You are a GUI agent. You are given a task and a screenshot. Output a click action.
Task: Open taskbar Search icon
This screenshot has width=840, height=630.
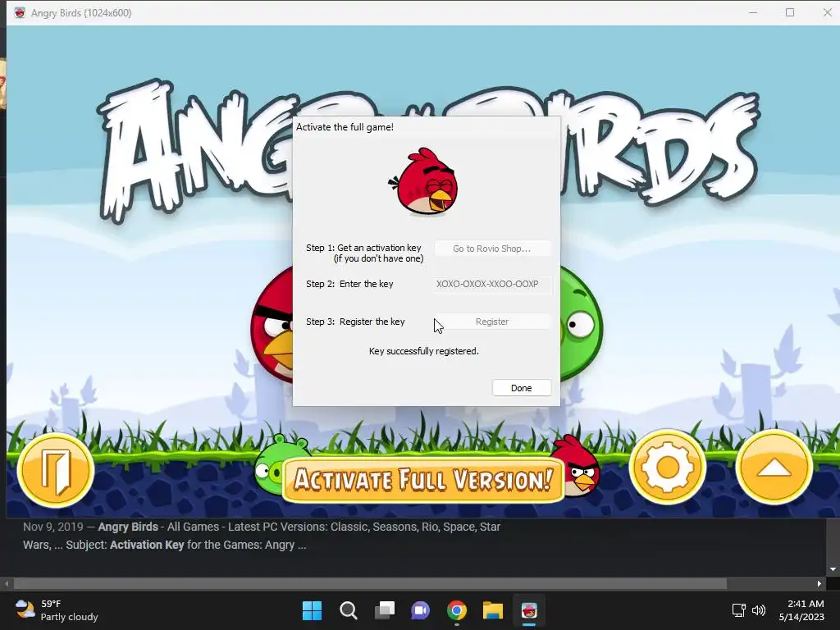(x=348, y=610)
